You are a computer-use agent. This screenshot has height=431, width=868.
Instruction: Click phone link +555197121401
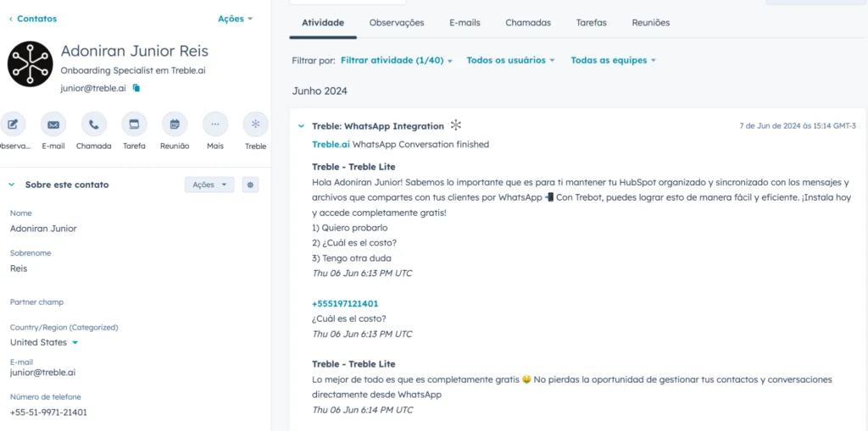click(346, 304)
